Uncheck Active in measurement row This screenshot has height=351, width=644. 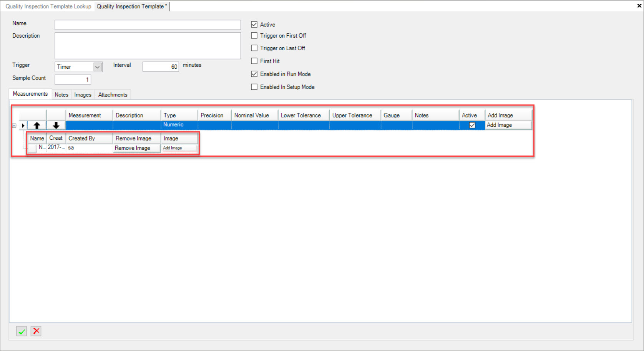point(472,125)
